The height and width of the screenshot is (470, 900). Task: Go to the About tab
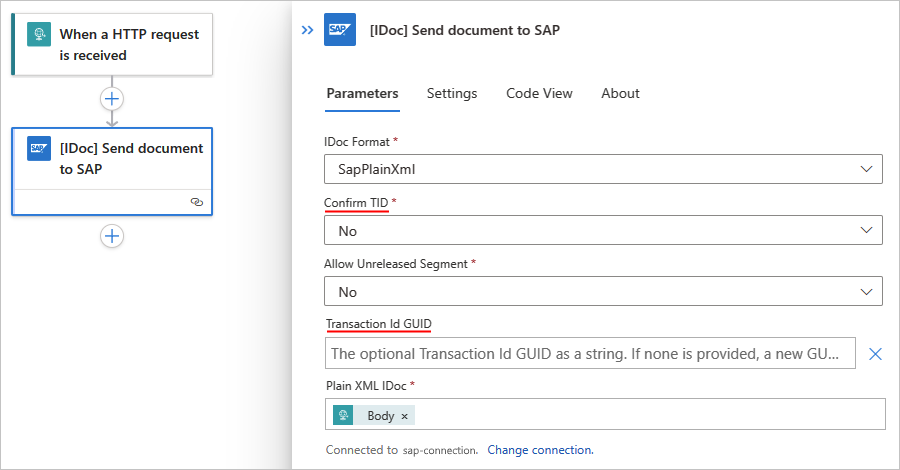coord(620,93)
